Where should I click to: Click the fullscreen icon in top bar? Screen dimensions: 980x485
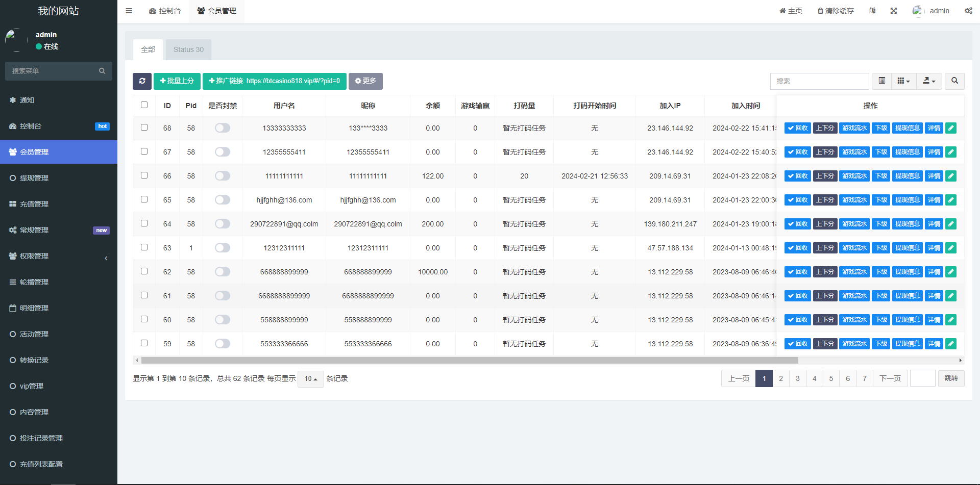(x=893, y=11)
